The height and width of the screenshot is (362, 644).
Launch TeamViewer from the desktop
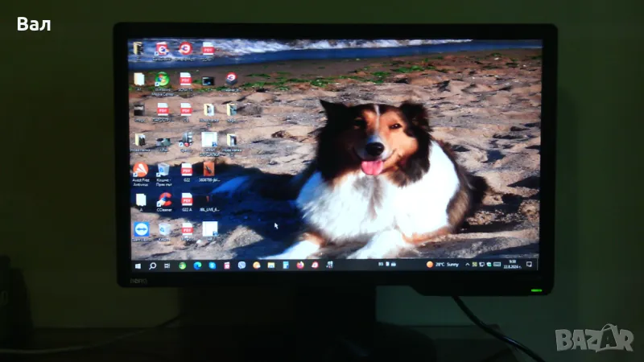pos(142,232)
